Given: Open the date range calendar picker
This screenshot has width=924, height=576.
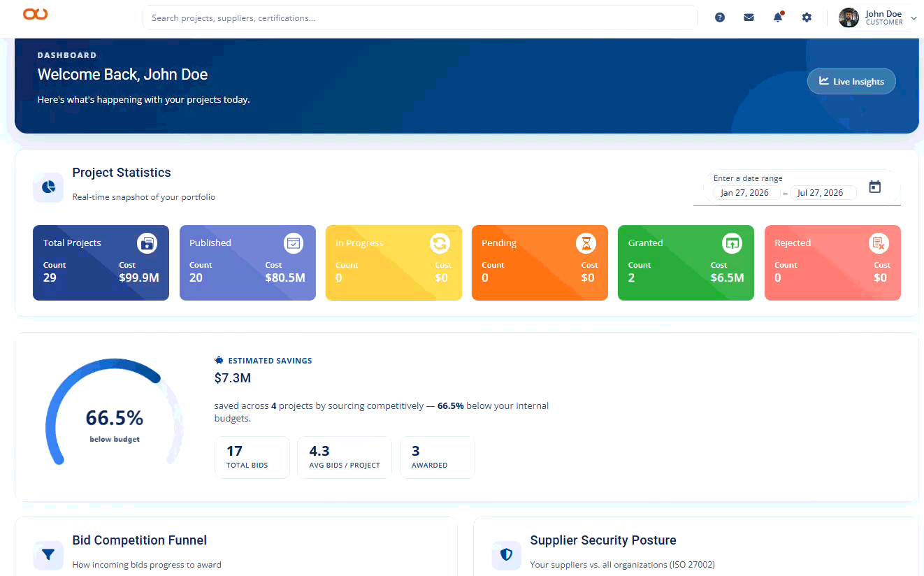Looking at the screenshot, I should point(874,187).
